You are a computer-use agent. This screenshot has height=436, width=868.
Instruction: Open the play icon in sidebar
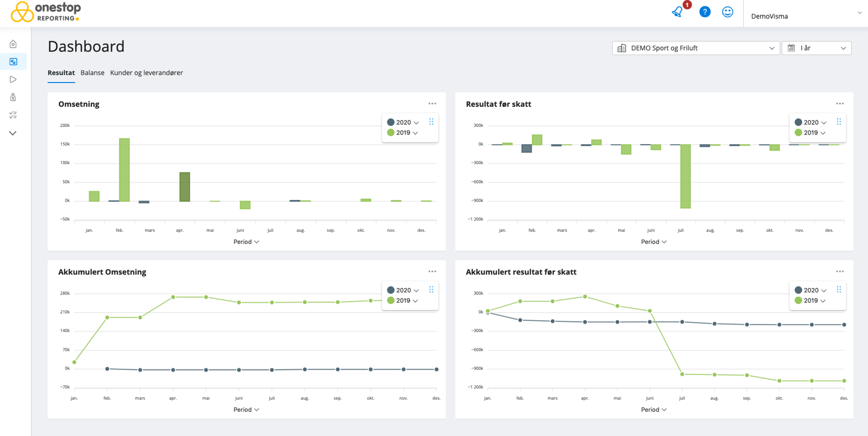point(13,79)
